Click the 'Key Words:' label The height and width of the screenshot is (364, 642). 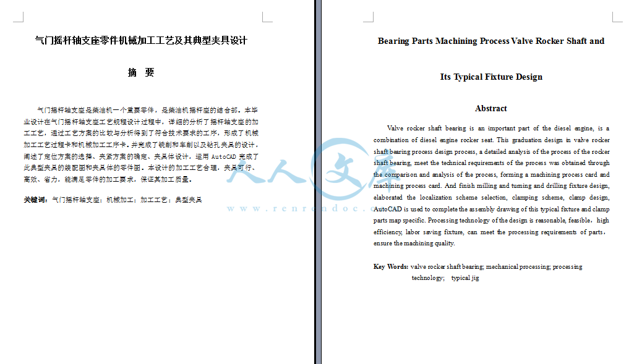click(x=391, y=266)
